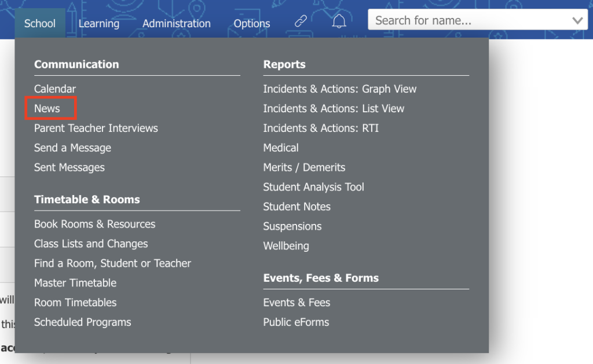Image resolution: width=593 pixels, height=364 pixels.
Task: Launch Student Analysis Tool
Action: pos(313,187)
